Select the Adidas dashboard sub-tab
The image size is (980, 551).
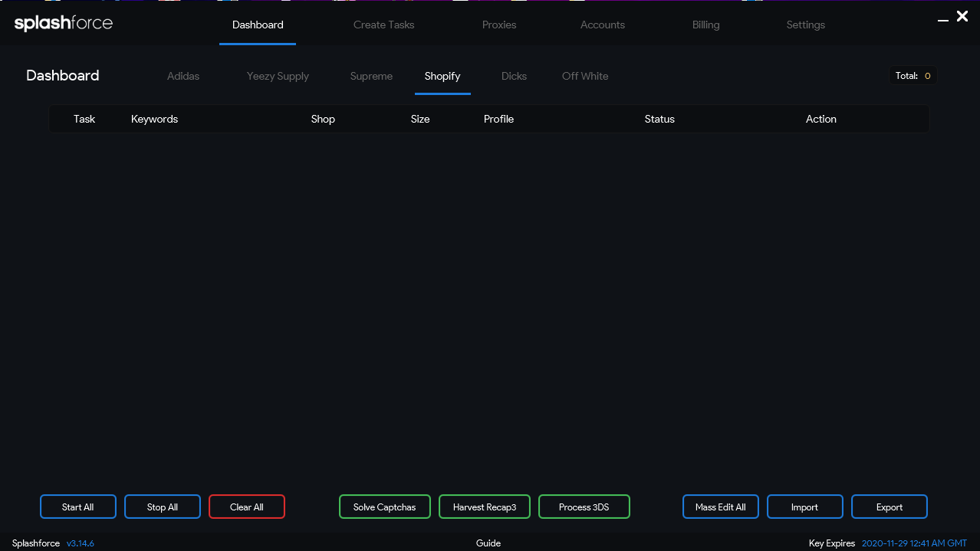[183, 76]
